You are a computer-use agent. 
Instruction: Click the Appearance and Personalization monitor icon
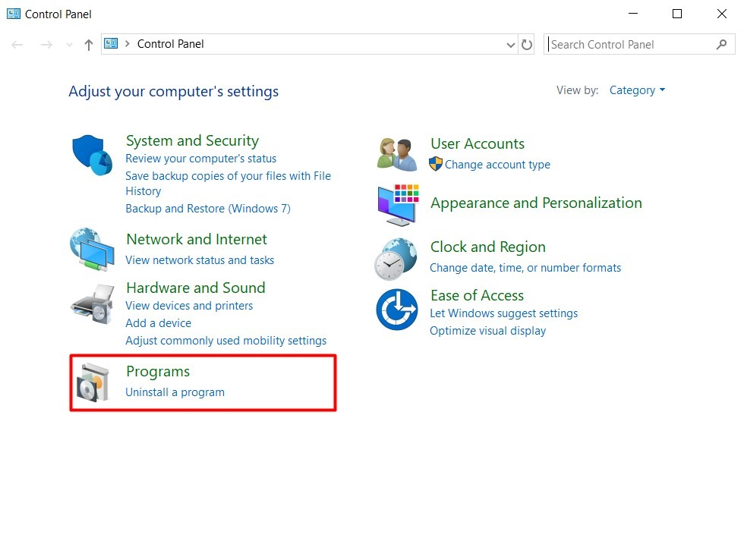[398, 205]
